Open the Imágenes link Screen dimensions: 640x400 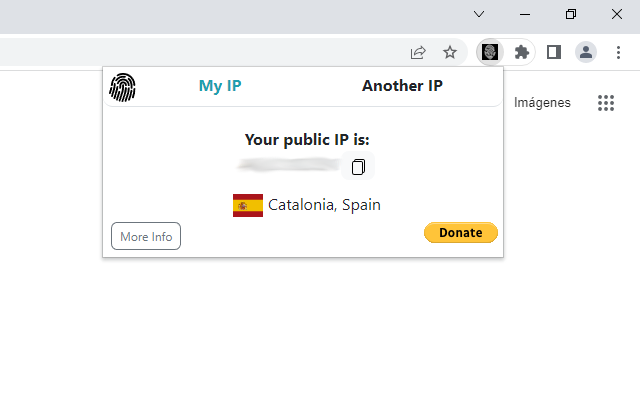click(542, 102)
